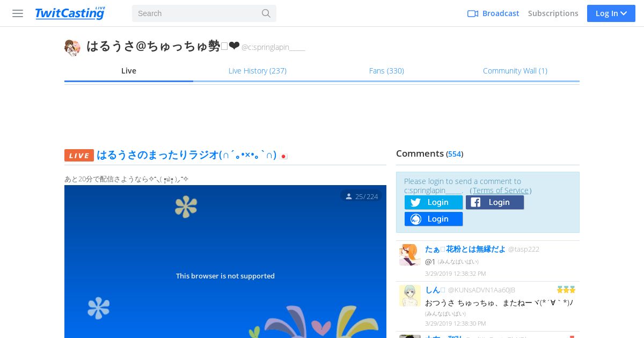Log in with the Facebook button
Viewport: 644px width, 338px height.
(495, 202)
